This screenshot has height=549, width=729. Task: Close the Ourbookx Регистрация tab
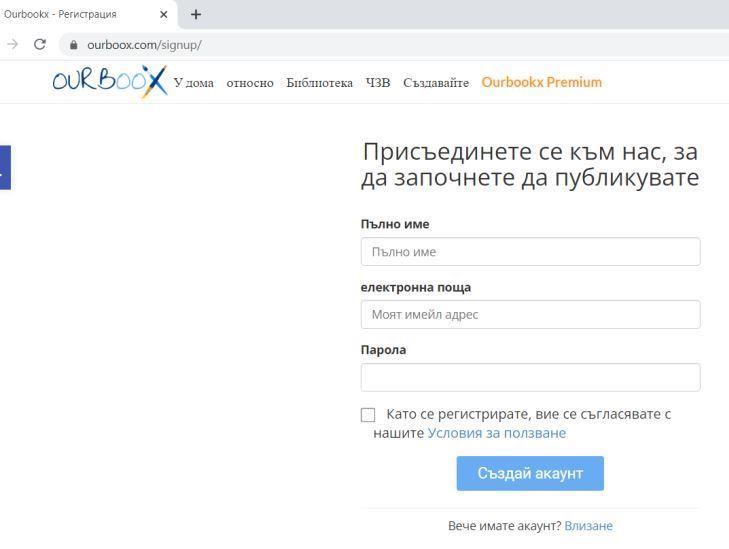[164, 14]
